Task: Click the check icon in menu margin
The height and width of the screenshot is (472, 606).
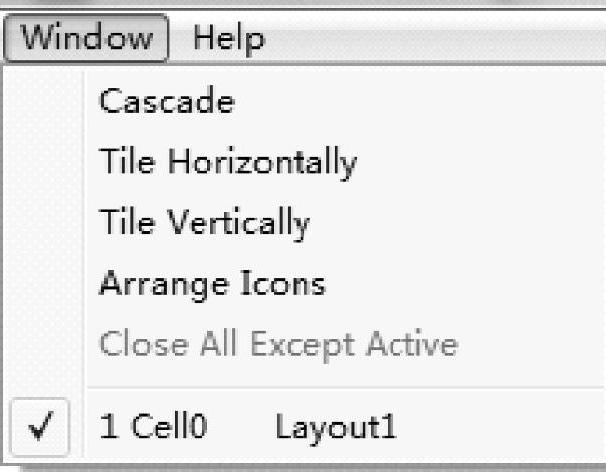Action: coord(42,428)
